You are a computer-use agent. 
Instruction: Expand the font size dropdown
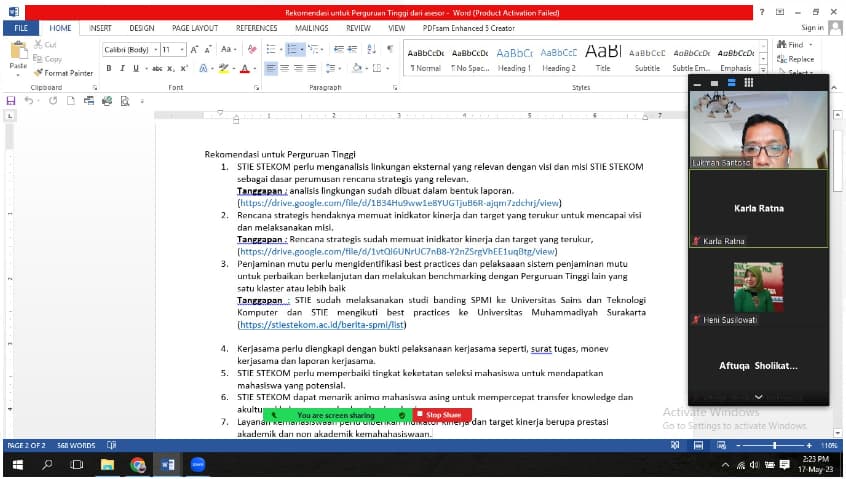180,49
